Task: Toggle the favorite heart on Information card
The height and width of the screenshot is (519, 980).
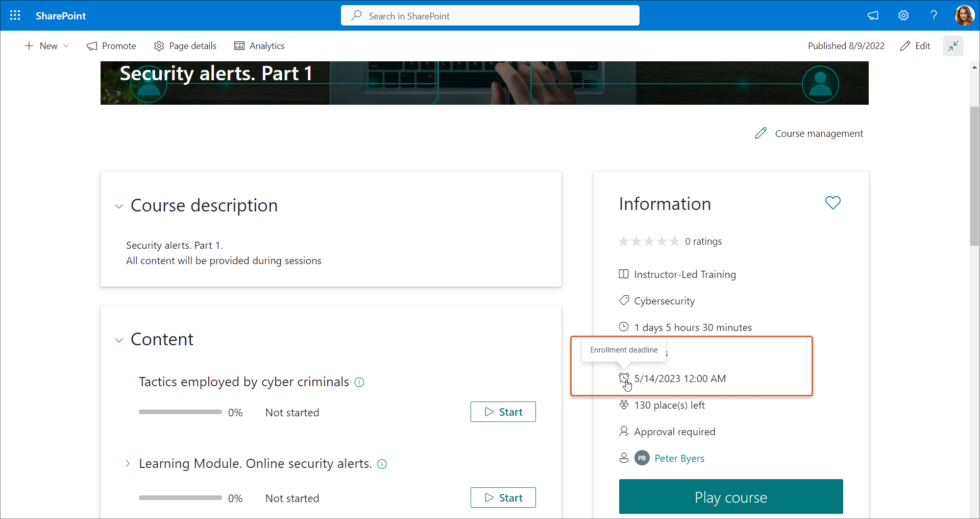Action: point(832,203)
